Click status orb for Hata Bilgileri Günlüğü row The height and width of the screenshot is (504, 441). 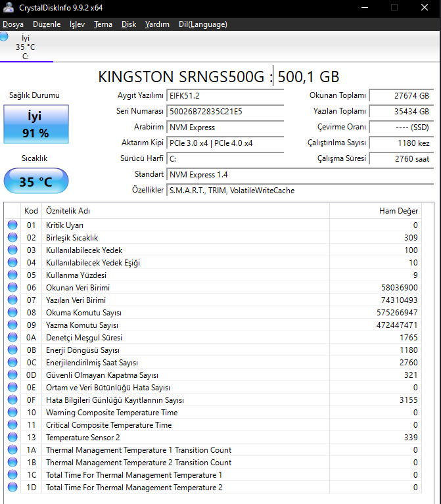(12, 400)
